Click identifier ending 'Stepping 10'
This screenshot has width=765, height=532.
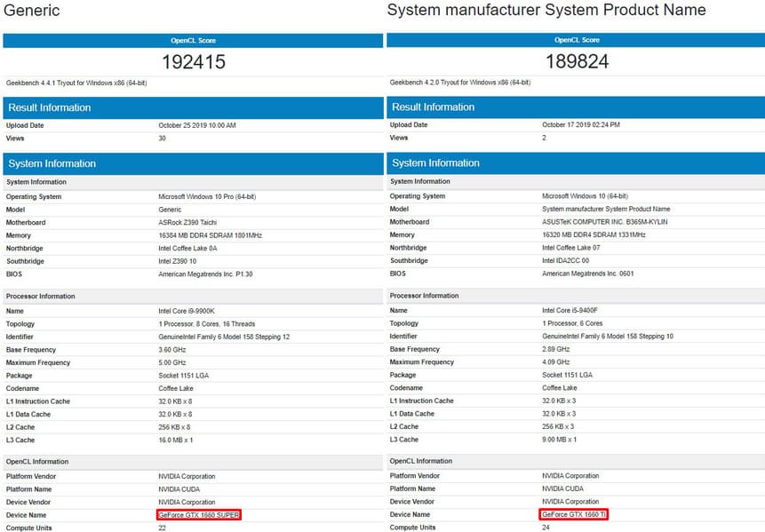pyautogui.click(x=608, y=337)
